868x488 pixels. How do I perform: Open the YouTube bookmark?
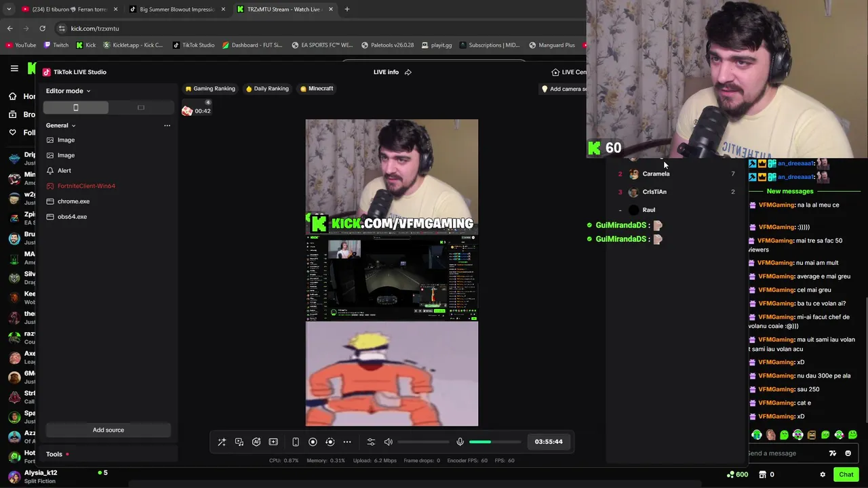click(21, 45)
